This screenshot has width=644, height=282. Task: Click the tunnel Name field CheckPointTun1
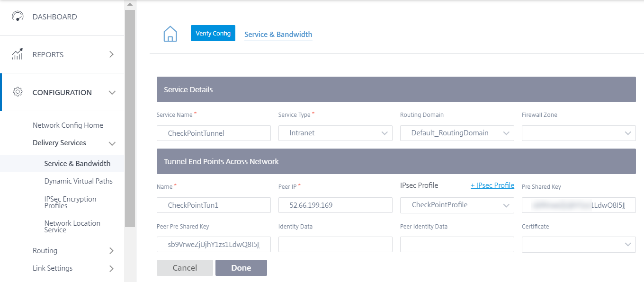(214, 205)
